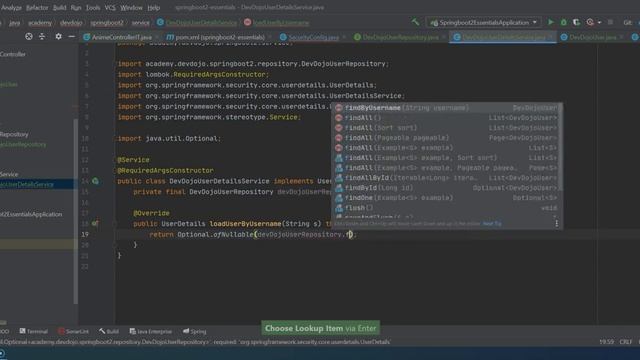Open the Springboot2EssentialsApplication run configuration dropdown

[x=483, y=22]
